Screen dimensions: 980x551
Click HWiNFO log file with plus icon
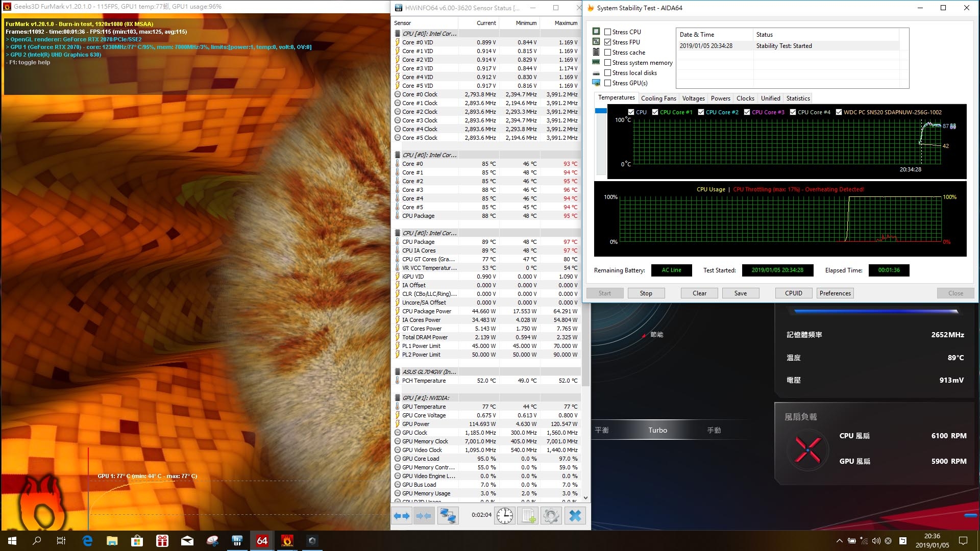pos(528,516)
